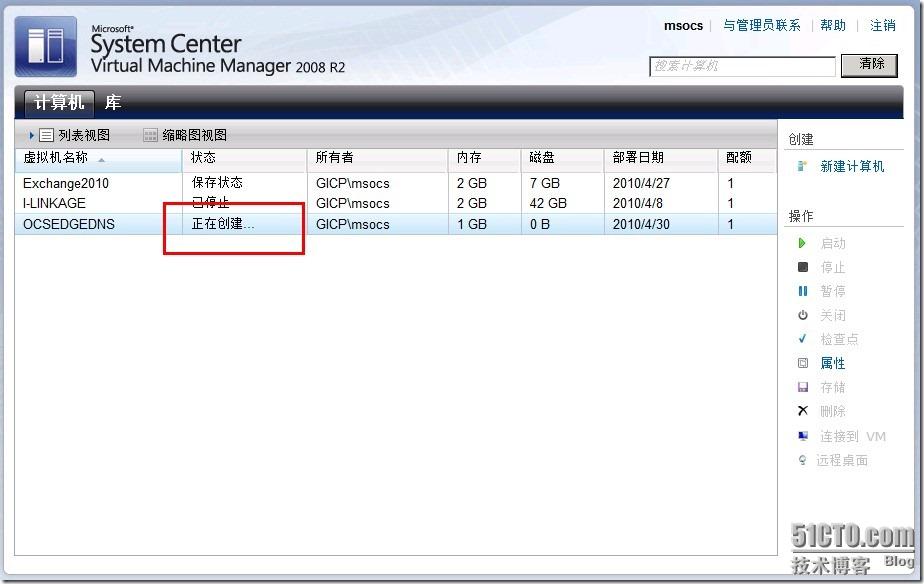Click the Shutdown (关闭) power icon
924x584 pixels.
tap(803, 315)
